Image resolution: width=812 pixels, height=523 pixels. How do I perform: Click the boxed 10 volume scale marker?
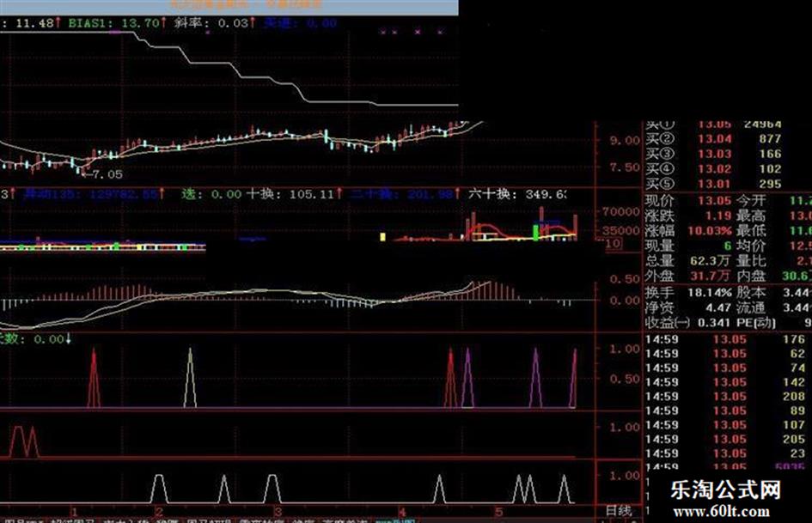613,243
